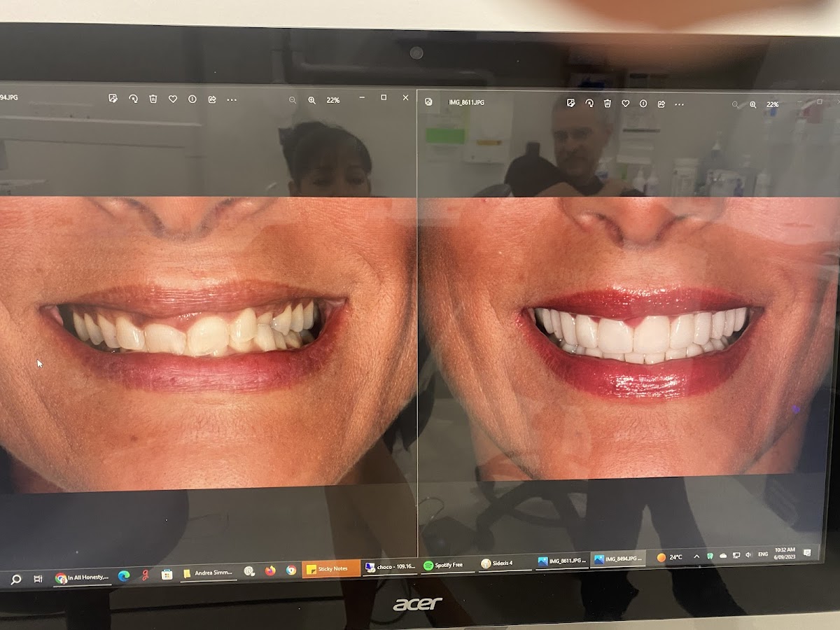
Task: Open file info in left Photos window
Action: [x=192, y=99]
